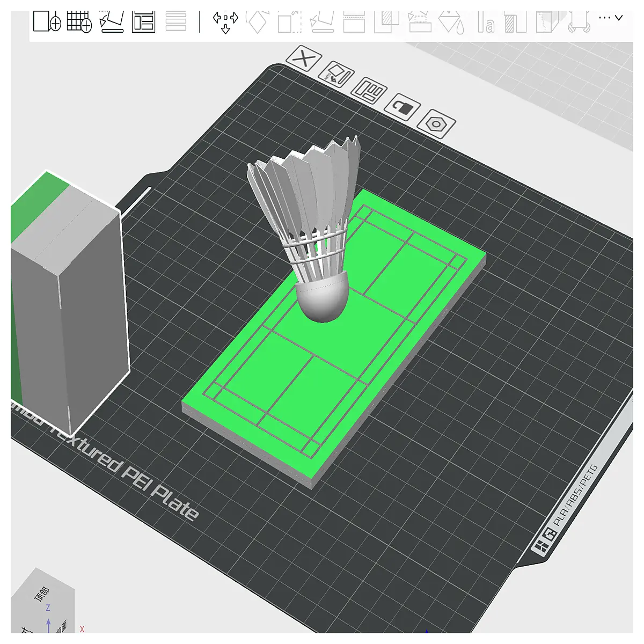
Task: Open the Mesh Boolean tool
Action: (x=386, y=22)
